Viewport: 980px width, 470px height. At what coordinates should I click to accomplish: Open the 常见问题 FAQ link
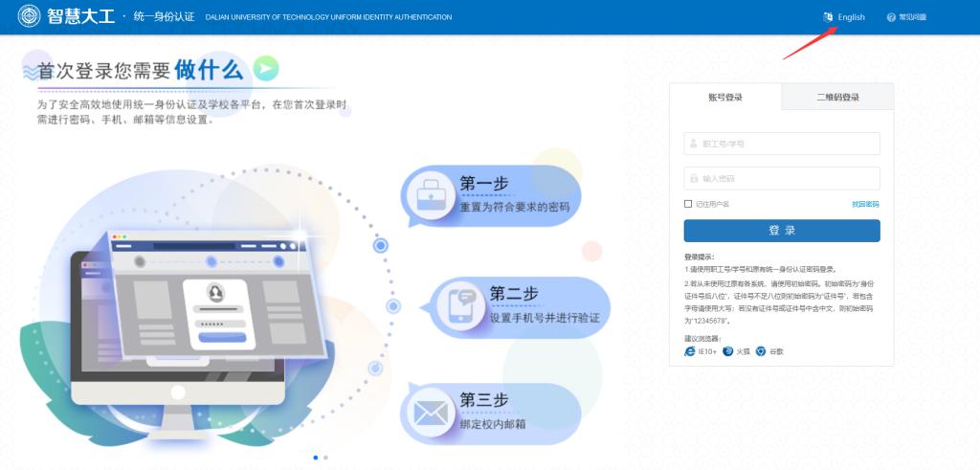[x=912, y=17]
